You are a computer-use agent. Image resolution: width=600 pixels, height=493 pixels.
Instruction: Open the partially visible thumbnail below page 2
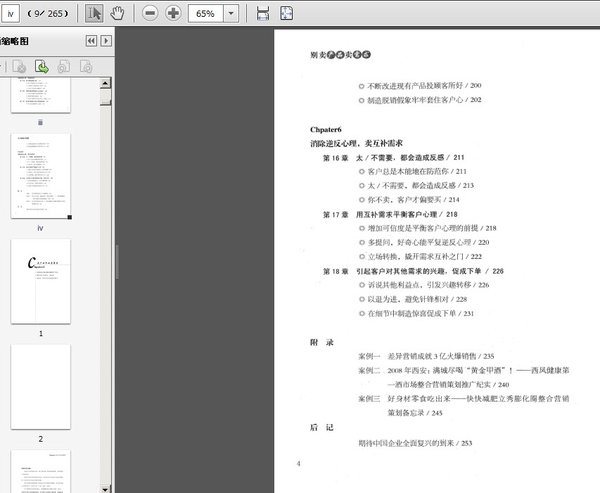coord(41,472)
